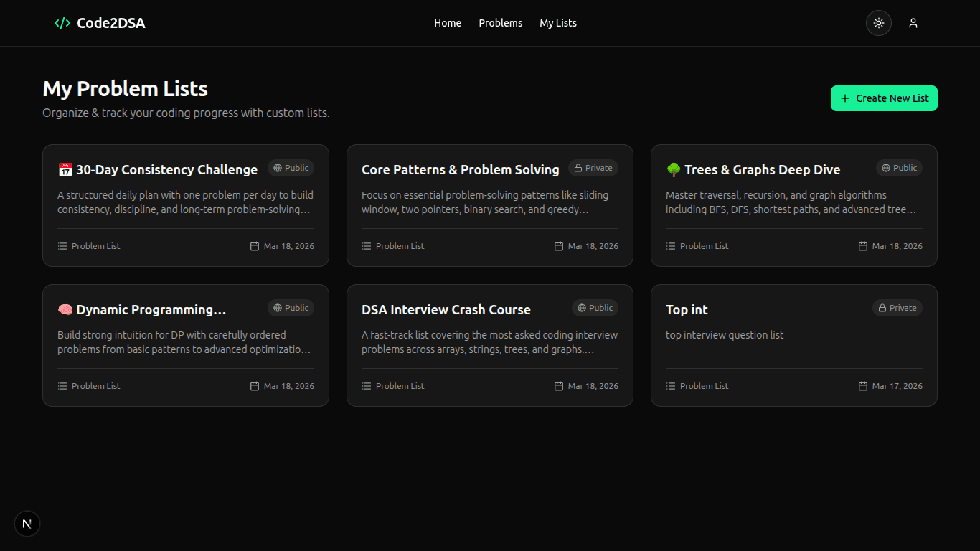Click the globe icon on 30-Day Consistency Challenge badge
The width and height of the screenshot is (980, 551).
coord(278,168)
